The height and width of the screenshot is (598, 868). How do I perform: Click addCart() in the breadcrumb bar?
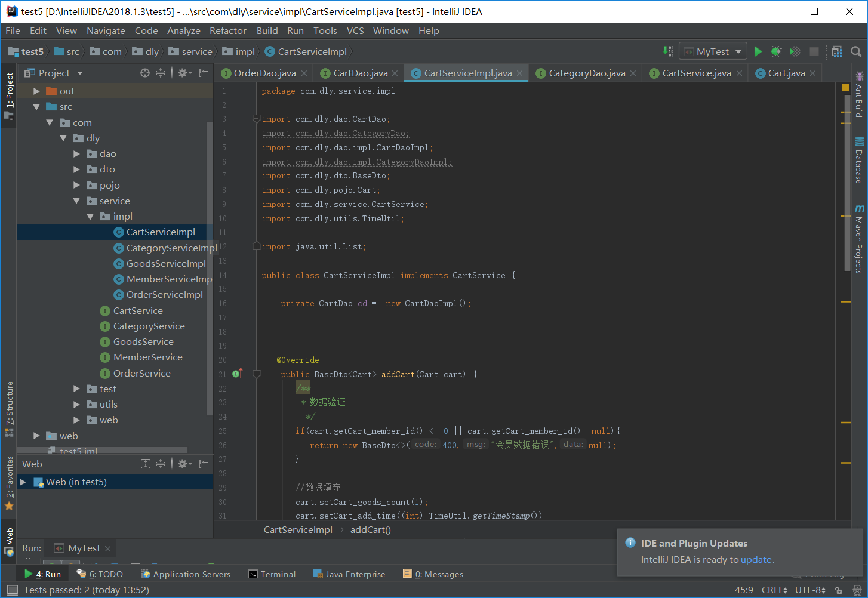click(x=370, y=529)
